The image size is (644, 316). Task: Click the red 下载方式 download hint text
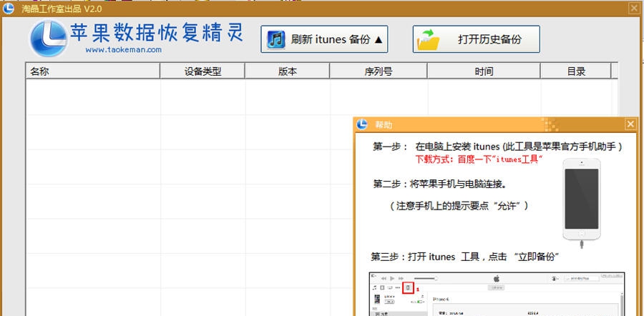pyautogui.click(x=479, y=159)
